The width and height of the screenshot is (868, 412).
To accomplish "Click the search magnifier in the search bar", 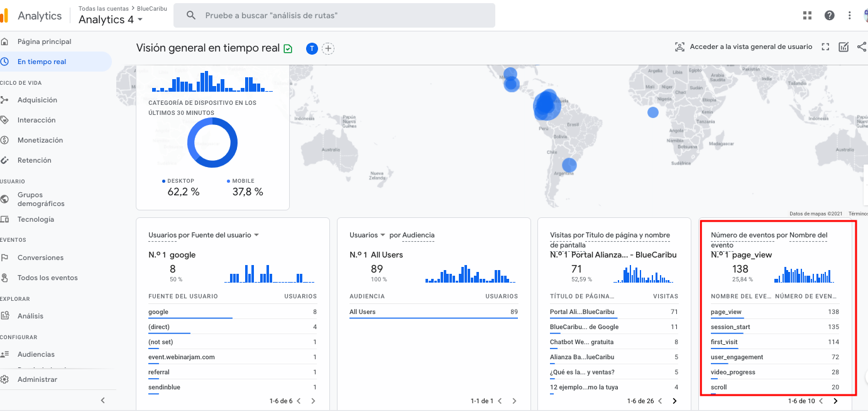I will click(191, 15).
